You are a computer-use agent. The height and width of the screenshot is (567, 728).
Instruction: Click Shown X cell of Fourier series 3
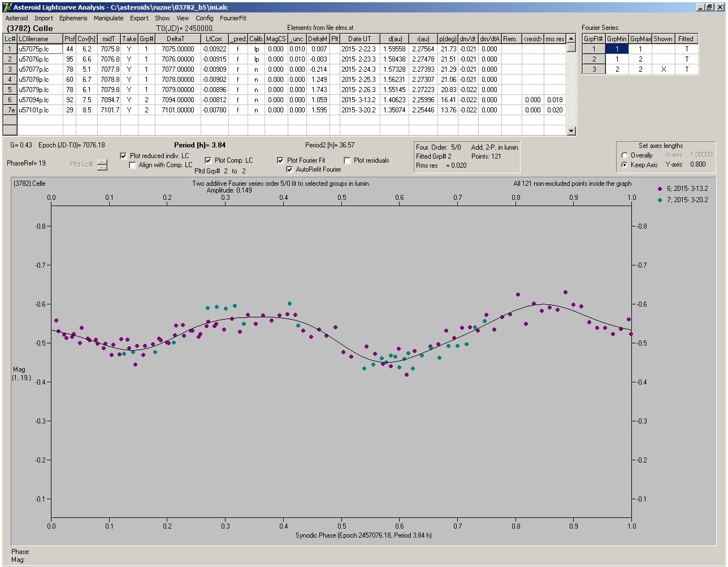[x=663, y=69]
